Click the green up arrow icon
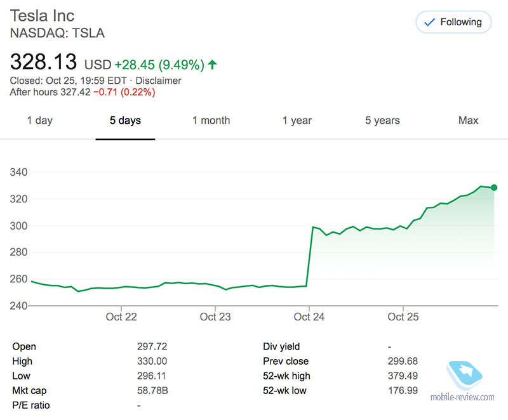The width and height of the screenshot is (508, 420). (212, 64)
